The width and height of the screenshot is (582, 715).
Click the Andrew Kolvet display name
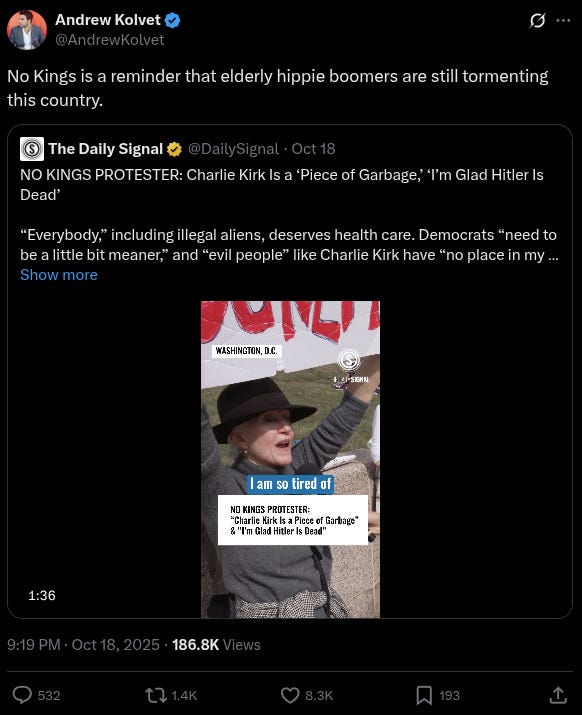click(x=108, y=20)
